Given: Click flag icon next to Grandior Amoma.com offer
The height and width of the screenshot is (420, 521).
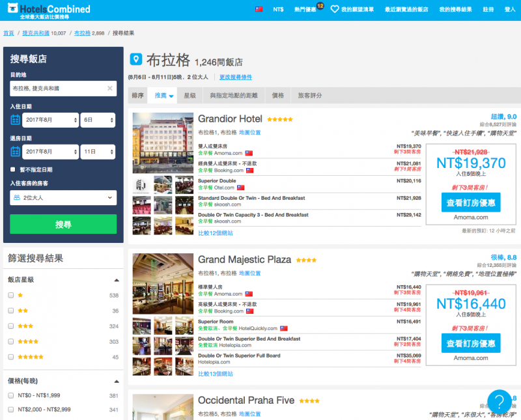Looking at the screenshot, I should coord(249,153).
